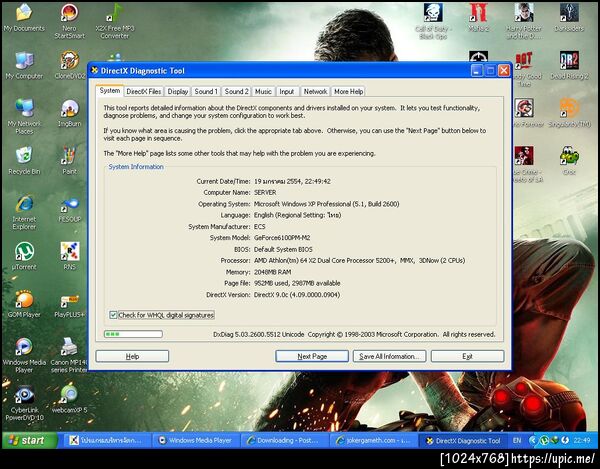Viewport: 600px width, 469px height.
Task: Select the ImgBurn desktop icon
Action: point(69,113)
